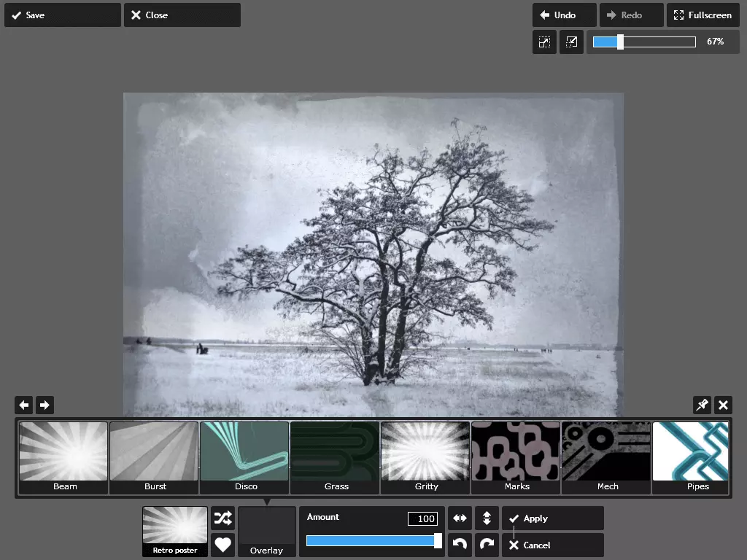Cancel the overlay changes

(x=552, y=545)
